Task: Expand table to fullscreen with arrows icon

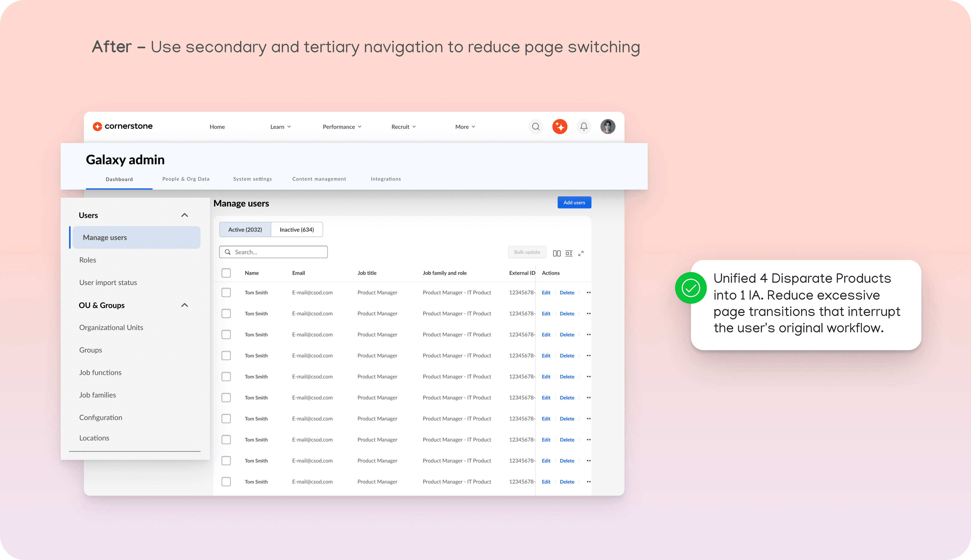Action: [x=581, y=253]
